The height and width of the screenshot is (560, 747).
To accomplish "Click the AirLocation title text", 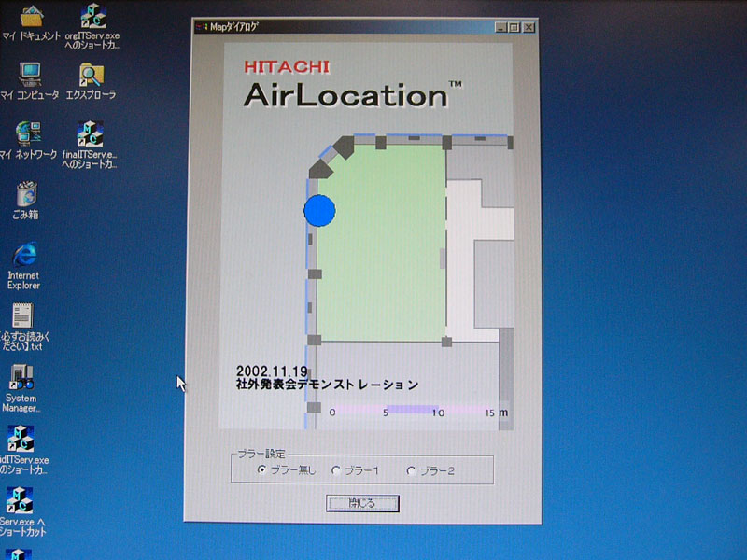I will pos(346,95).
